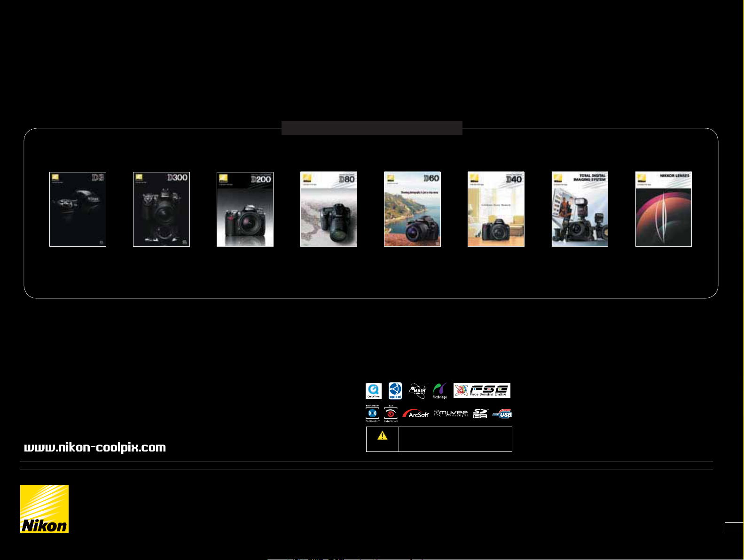Click the large yellow Nikon logo
This screenshot has height=560, width=744.
tap(44, 509)
